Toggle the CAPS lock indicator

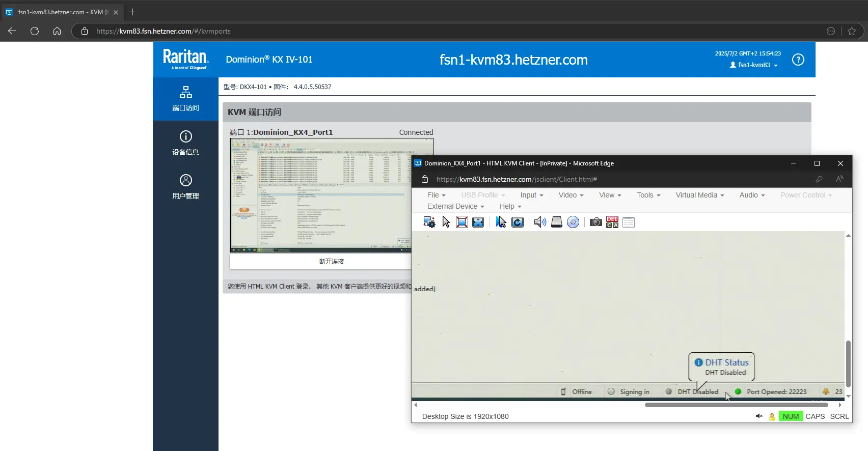tap(815, 416)
